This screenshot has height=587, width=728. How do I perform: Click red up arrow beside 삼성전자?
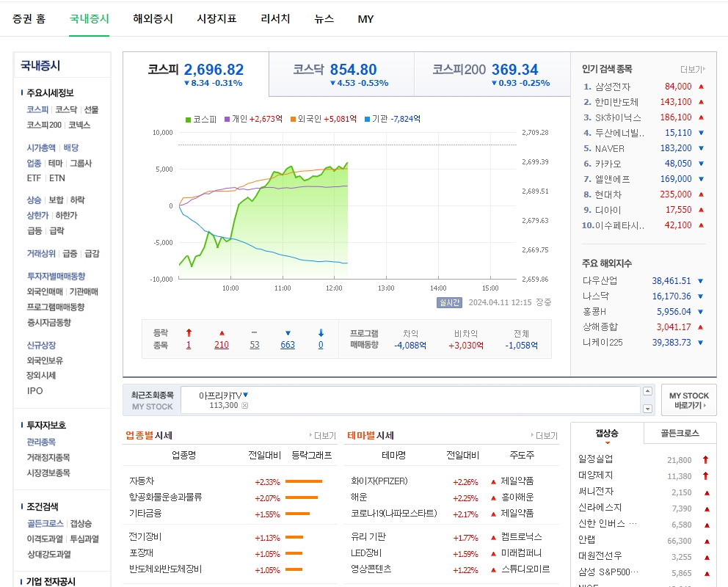(x=701, y=87)
